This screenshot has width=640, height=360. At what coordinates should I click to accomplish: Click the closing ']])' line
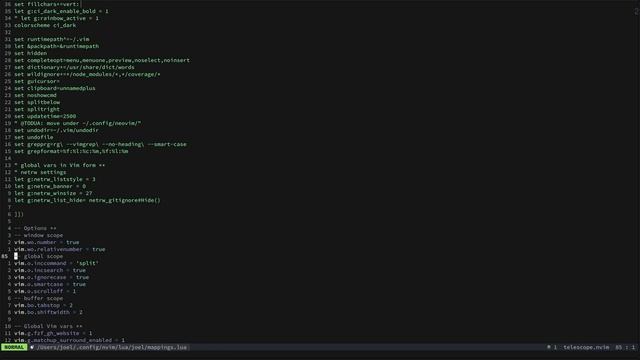coord(19,214)
